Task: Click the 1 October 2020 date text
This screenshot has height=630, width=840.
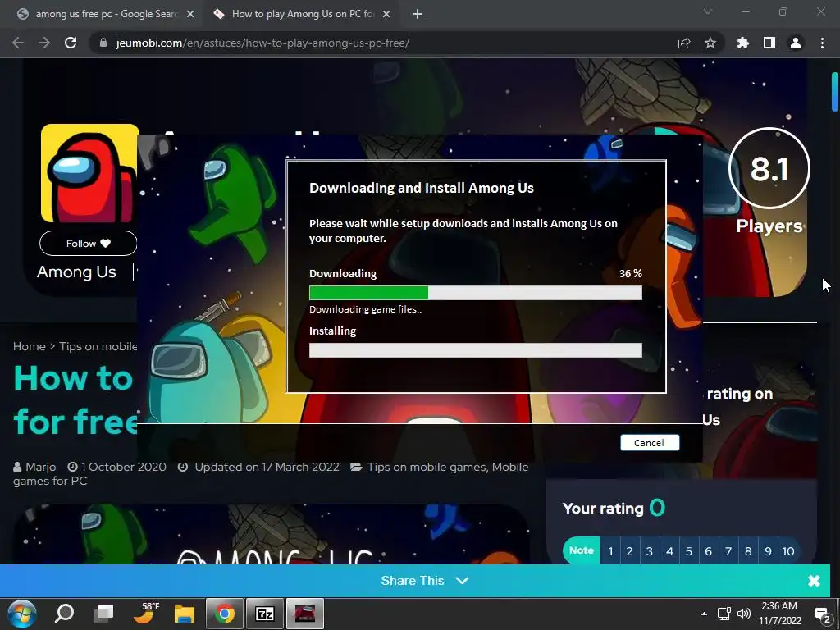Action: tap(123, 467)
